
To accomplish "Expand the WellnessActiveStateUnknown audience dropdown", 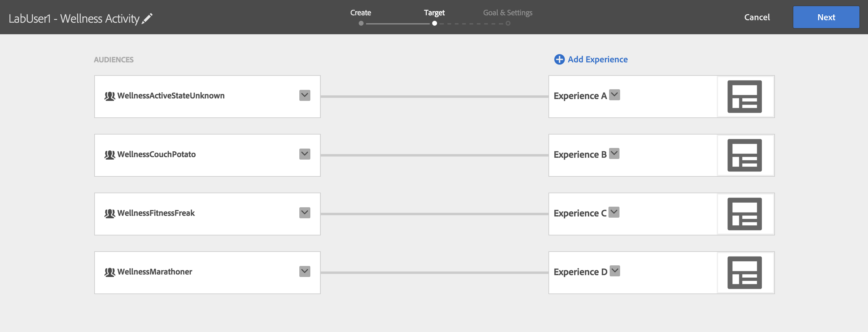I will tap(305, 95).
